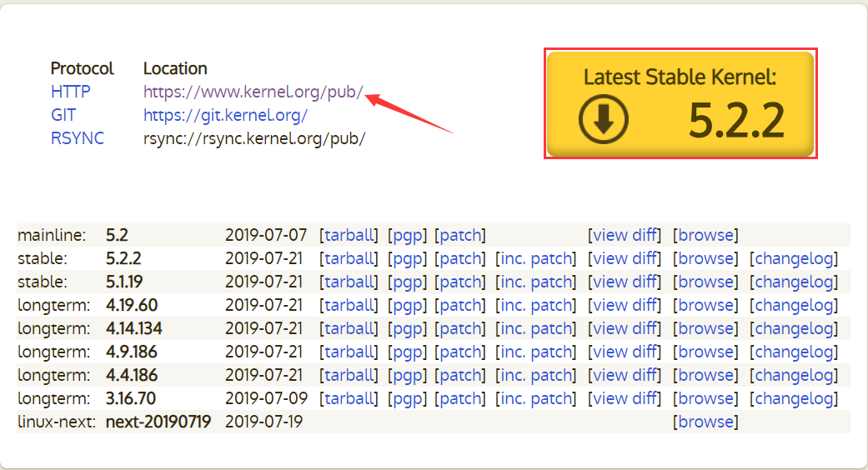Image resolution: width=868 pixels, height=470 pixels.
Task: Download tarball for longterm 4.19.60
Action: click(x=349, y=305)
